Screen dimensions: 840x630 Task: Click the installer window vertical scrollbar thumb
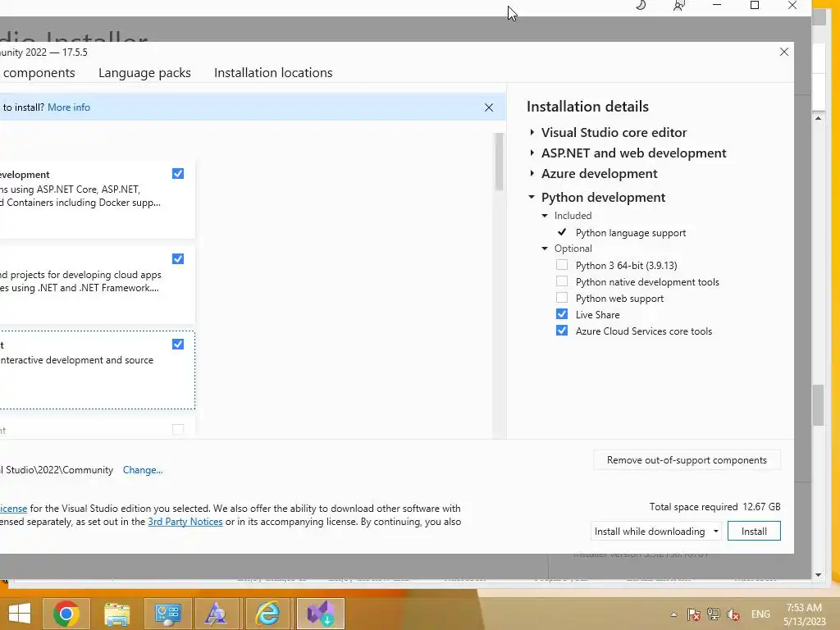pos(818,405)
